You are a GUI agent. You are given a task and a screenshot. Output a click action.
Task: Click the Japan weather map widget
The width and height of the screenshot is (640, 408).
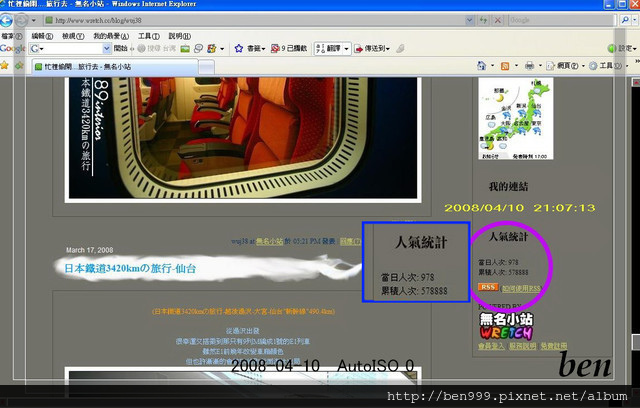pyautogui.click(x=516, y=119)
